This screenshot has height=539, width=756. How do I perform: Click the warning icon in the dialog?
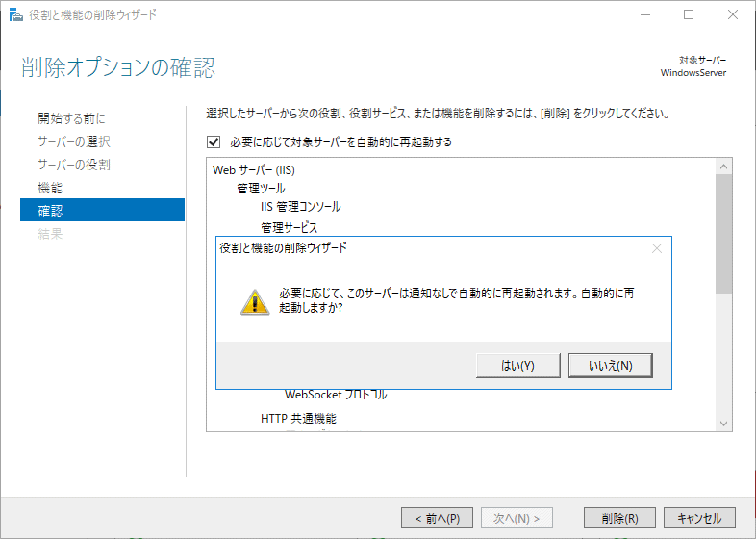(254, 301)
